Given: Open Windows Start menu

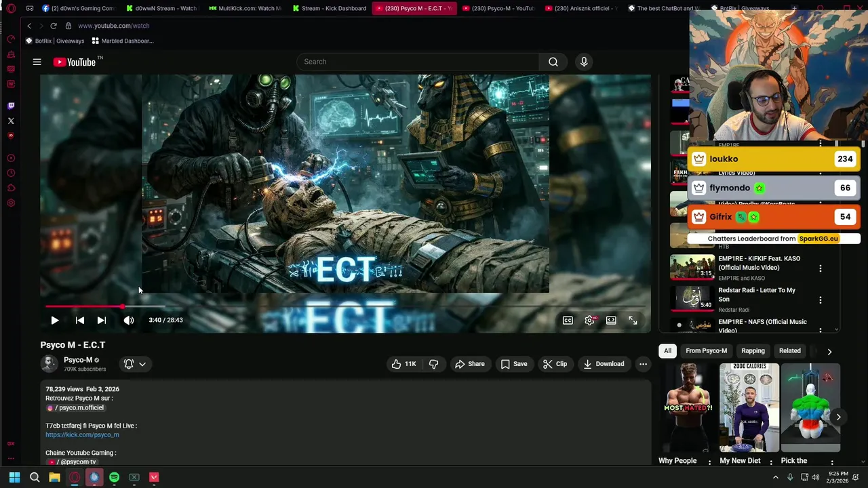Looking at the screenshot, I should (14, 477).
